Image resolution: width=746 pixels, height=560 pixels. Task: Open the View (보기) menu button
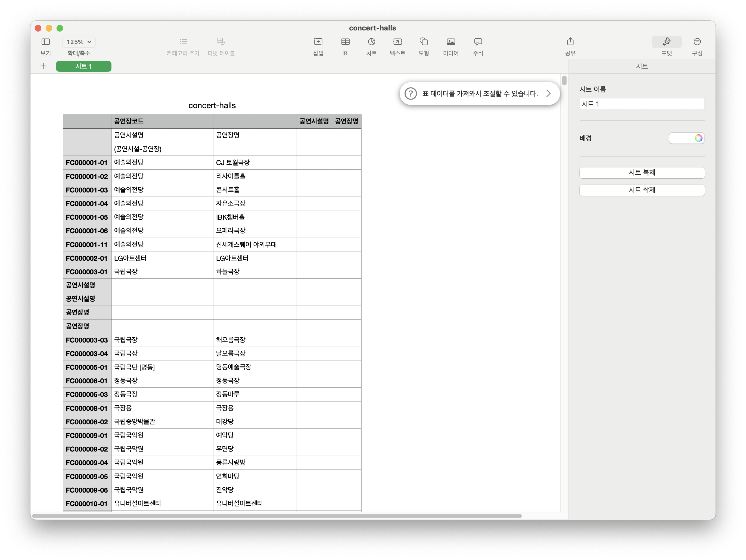(x=45, y=42)
